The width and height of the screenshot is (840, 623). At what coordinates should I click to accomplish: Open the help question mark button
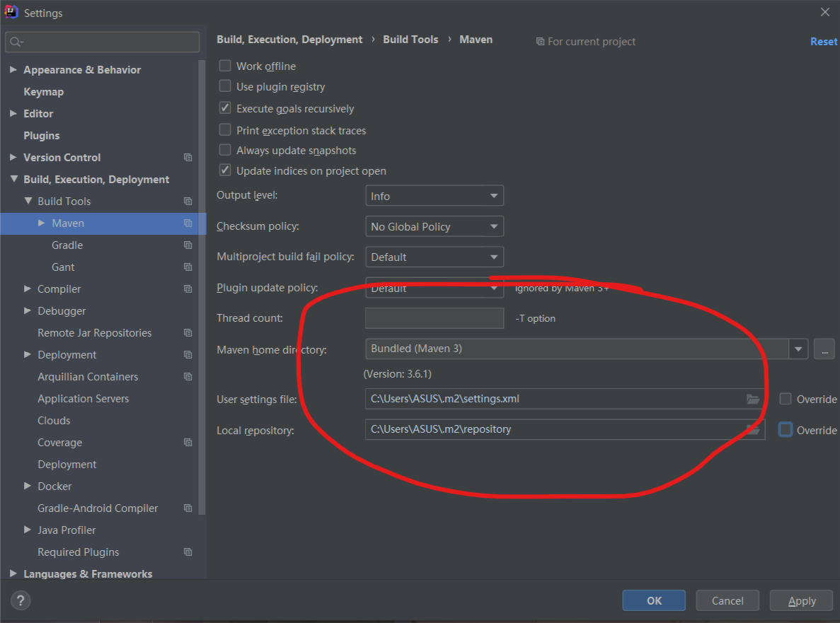(21, 600)
